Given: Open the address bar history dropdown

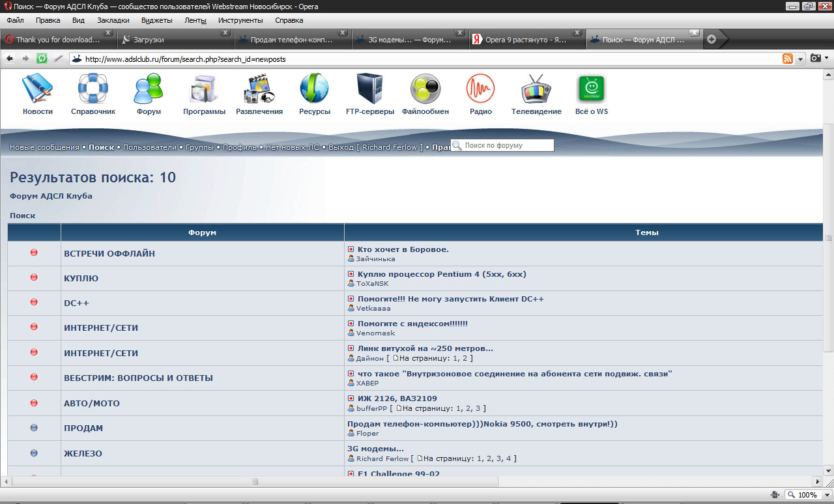Looking at the screenshot, I should (801, 59).
